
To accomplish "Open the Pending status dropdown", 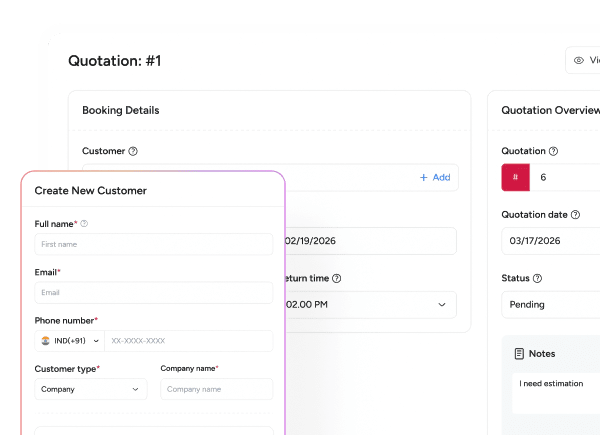I will 551,305.
